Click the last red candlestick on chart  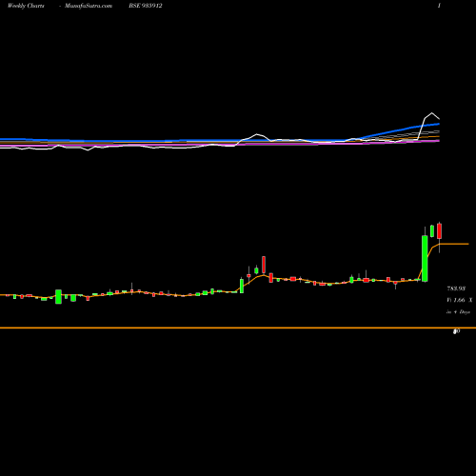pos(439,231)
